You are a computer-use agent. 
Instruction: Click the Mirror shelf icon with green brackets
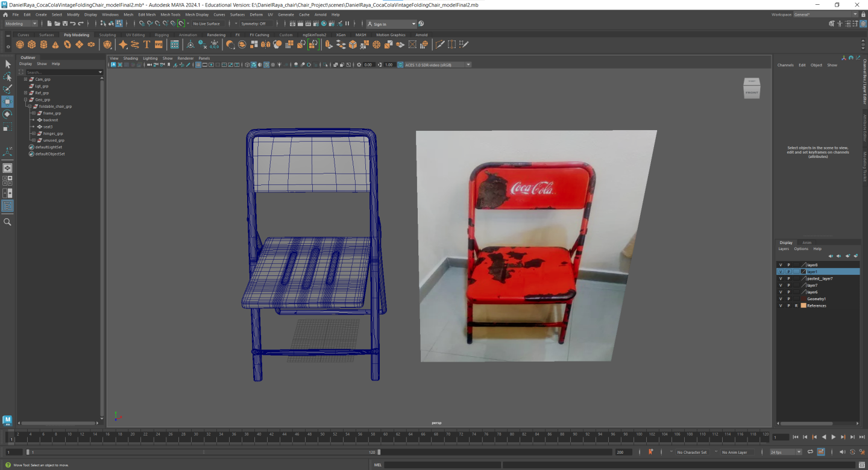313,45
